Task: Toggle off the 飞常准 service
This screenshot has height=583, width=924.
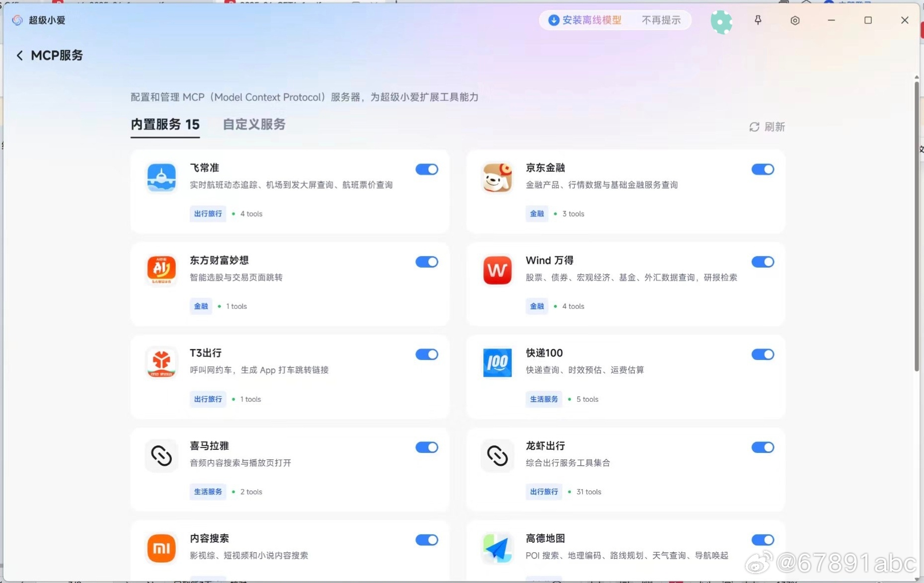Action: (x=427, y=169)
